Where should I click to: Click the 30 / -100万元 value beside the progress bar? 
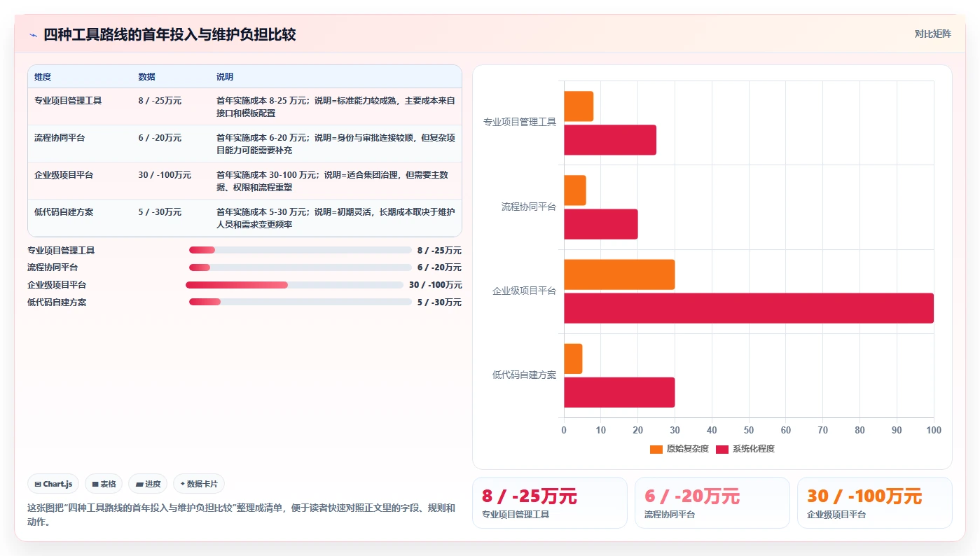point(436,285)
